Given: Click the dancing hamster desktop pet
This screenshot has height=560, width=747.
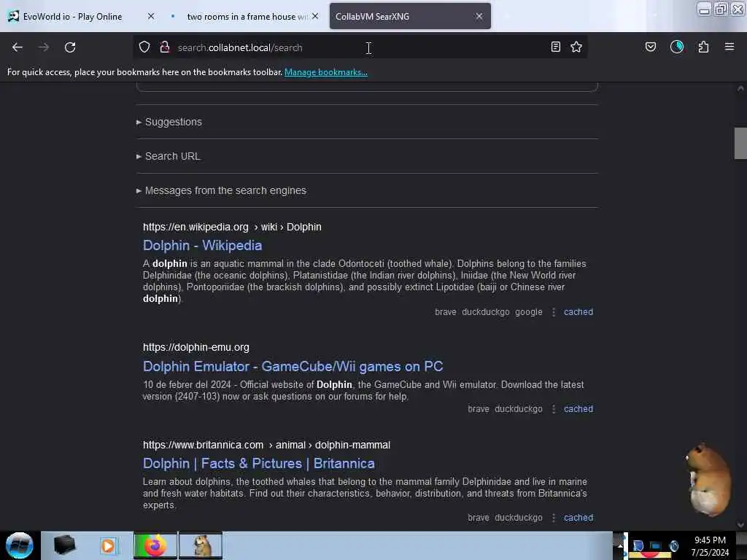Looking at the screenshot, I should (708, 480).
